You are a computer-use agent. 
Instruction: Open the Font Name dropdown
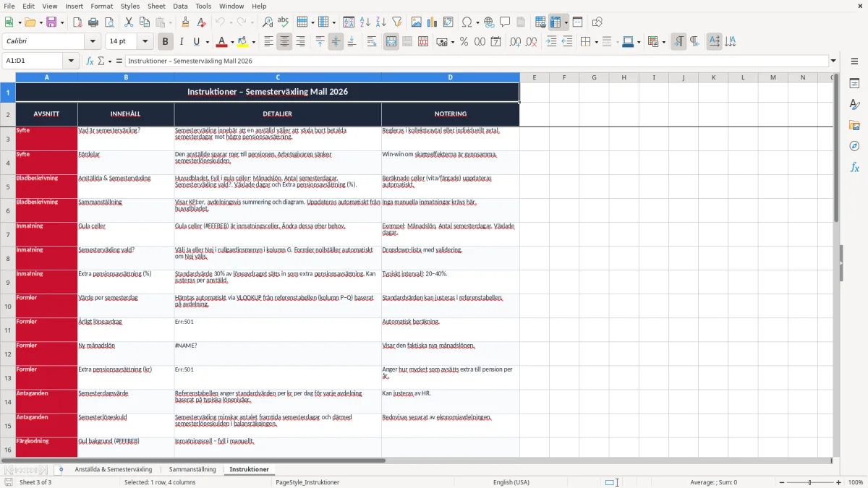point(92,42)
